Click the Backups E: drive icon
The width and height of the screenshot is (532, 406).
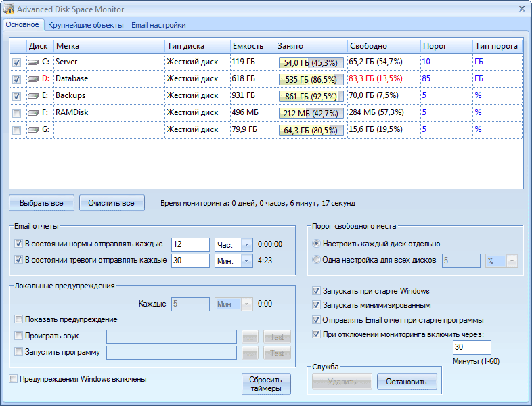(x=34, y=96)
